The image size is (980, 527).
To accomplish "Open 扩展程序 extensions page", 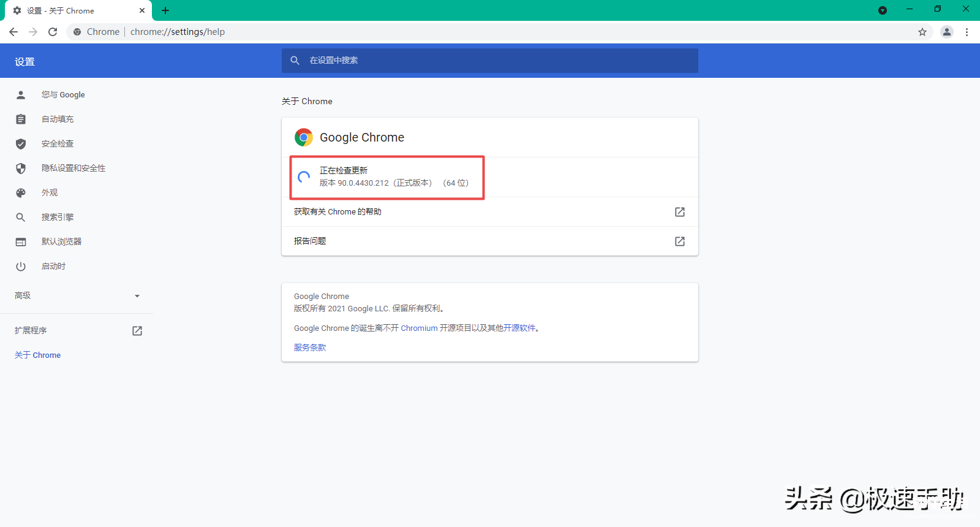I will [31, 331].
